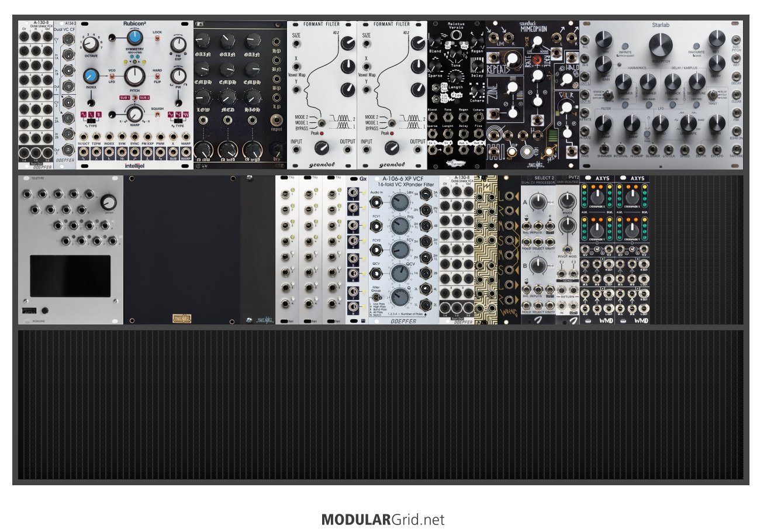The image size is (767, 532).
Task: Click the MED knob on black filter module
Action: 228,98
